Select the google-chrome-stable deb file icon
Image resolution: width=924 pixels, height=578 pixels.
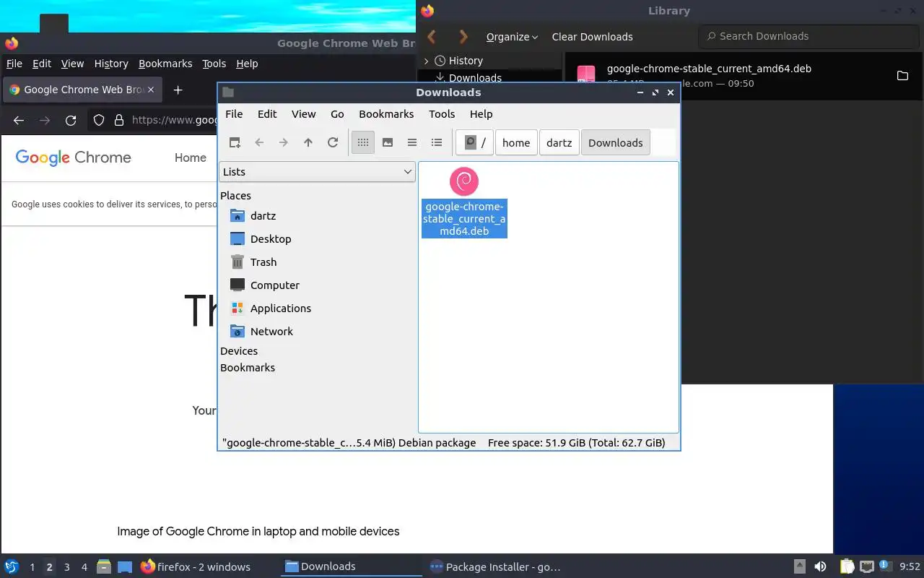pyautogui.click(x=464, y=181)
